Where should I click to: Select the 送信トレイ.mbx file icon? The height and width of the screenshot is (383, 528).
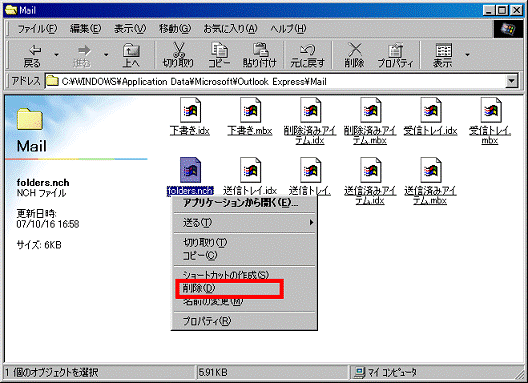click(x=310, y=170)
